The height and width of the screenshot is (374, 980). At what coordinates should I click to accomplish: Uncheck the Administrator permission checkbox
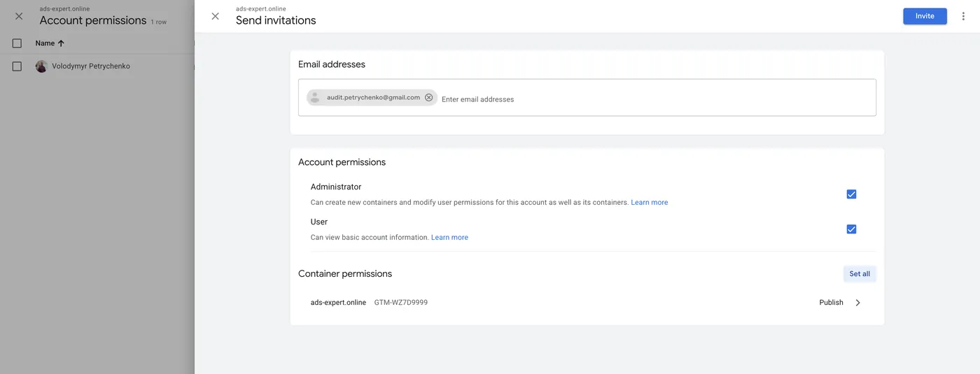(x=851, y=194)
